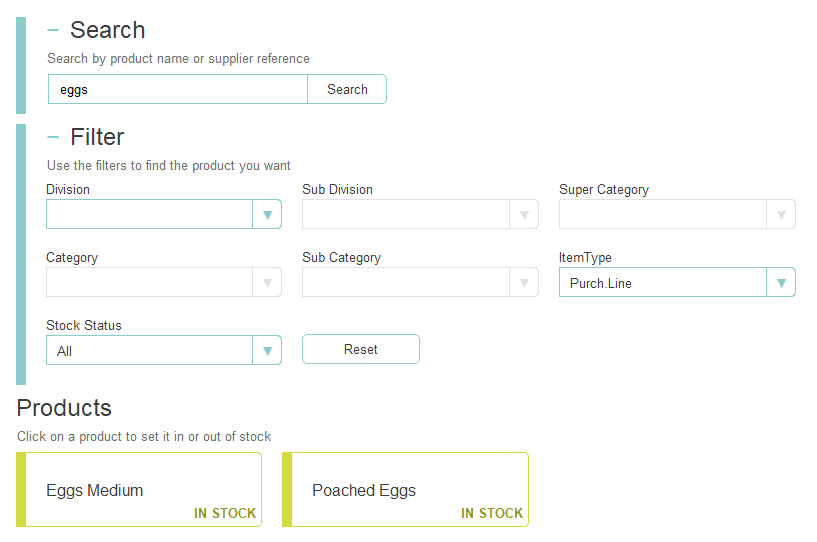This screenshot has height=542, width=817.
Task: Collapse the Search section minus icon
Action: tap(54, 30)
